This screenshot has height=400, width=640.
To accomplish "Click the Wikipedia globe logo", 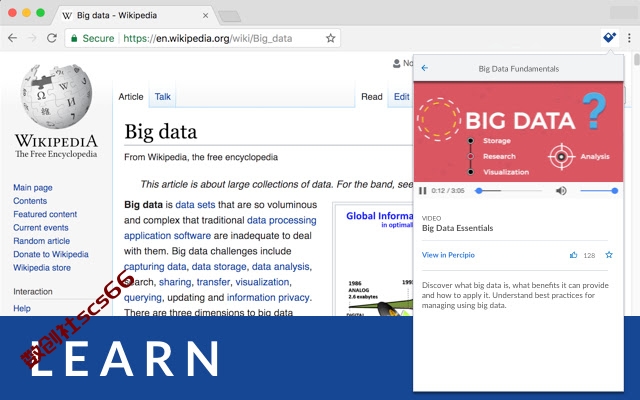I will (56, 96).
